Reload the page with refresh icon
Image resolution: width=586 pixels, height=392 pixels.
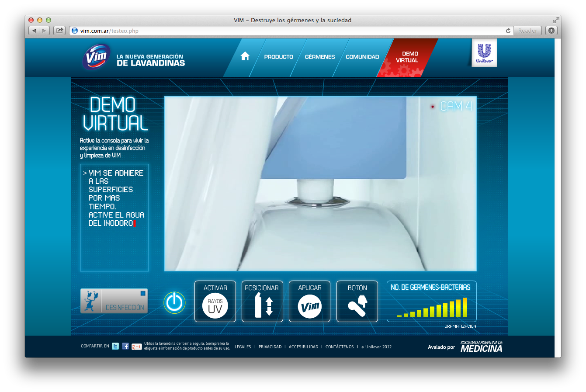click(x=508, y=31)
